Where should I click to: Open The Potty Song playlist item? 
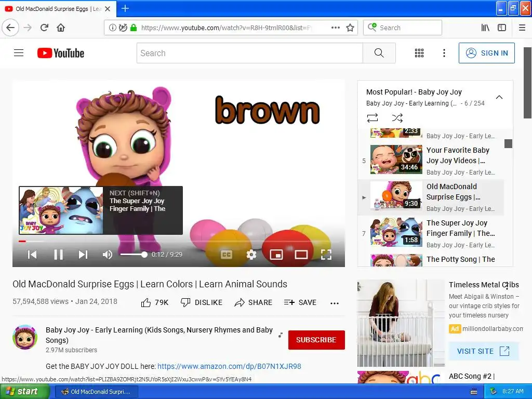[x=431, y=260]
